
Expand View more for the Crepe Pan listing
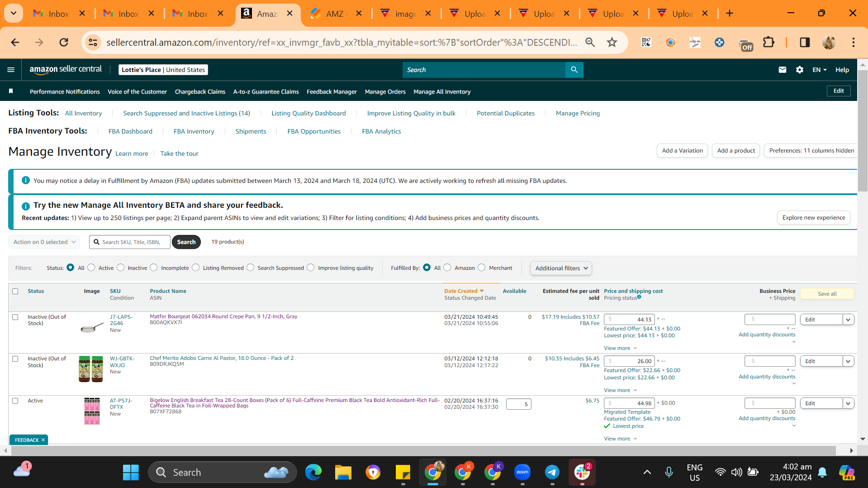(x=621, y=348)
